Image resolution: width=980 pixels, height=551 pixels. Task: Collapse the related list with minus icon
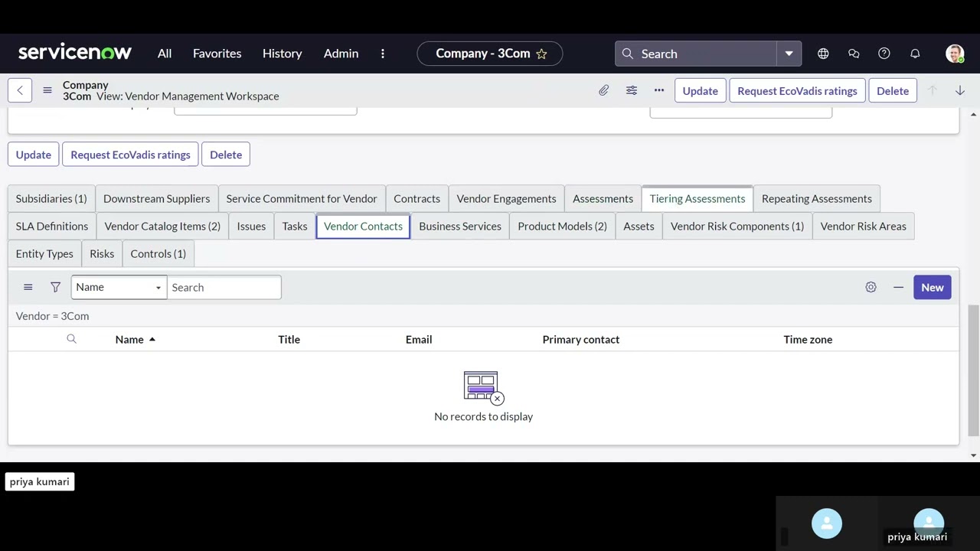tap(898, 287)
